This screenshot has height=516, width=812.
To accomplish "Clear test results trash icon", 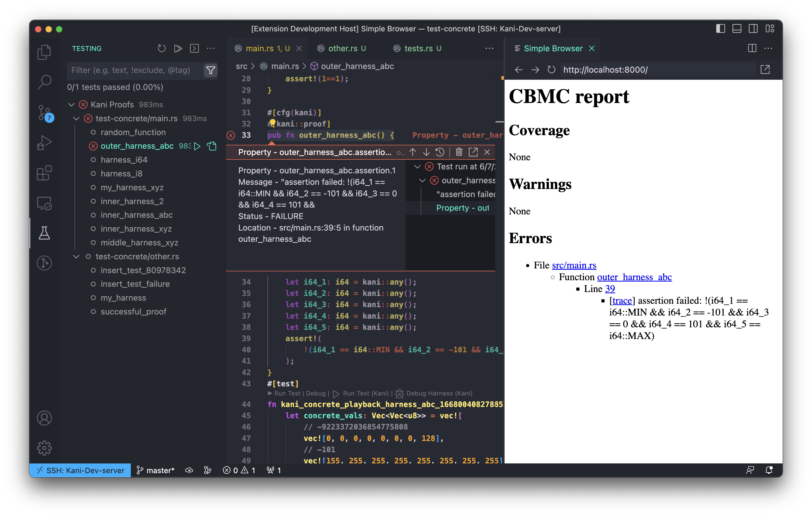I will coord(459,152).
